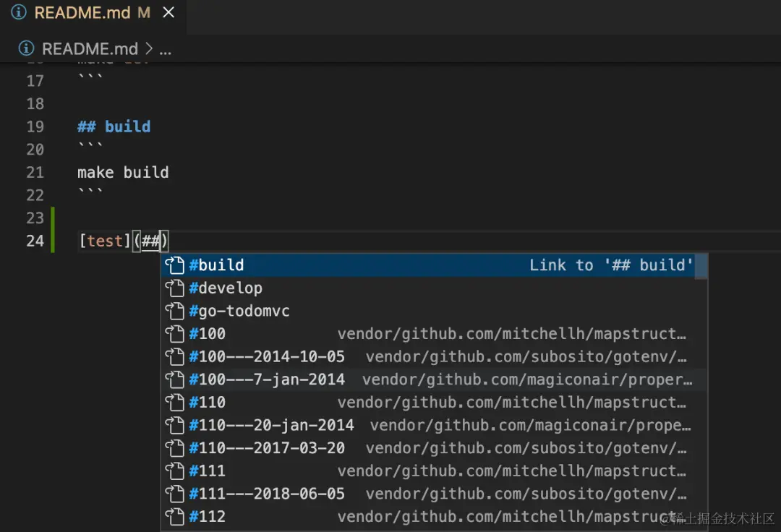This screenshot has width=781, height=532.
Task: Choose the #go-todomvc suggestion
Action: [x=428, y=311]
